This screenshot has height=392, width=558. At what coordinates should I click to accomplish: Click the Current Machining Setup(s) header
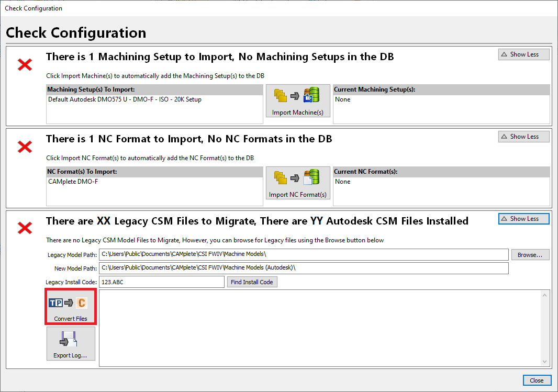click(441, 89)
